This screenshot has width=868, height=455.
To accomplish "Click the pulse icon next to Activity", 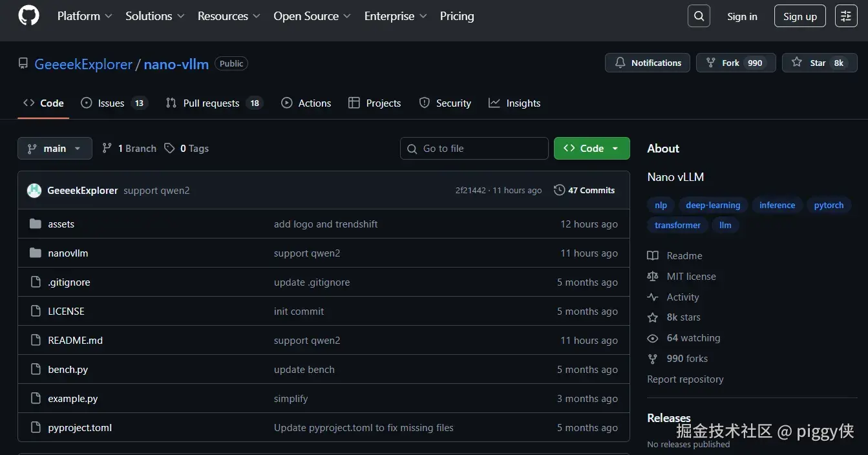I will [653, 297].
